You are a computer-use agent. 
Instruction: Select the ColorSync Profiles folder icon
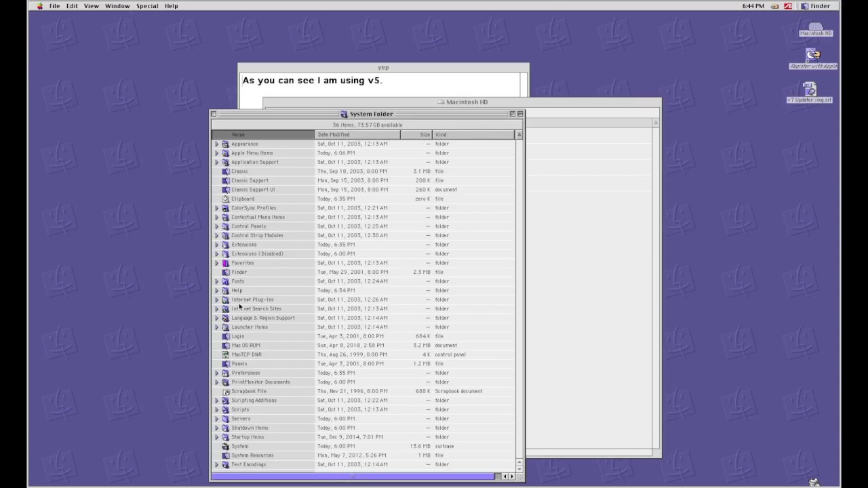coord(226,208)
